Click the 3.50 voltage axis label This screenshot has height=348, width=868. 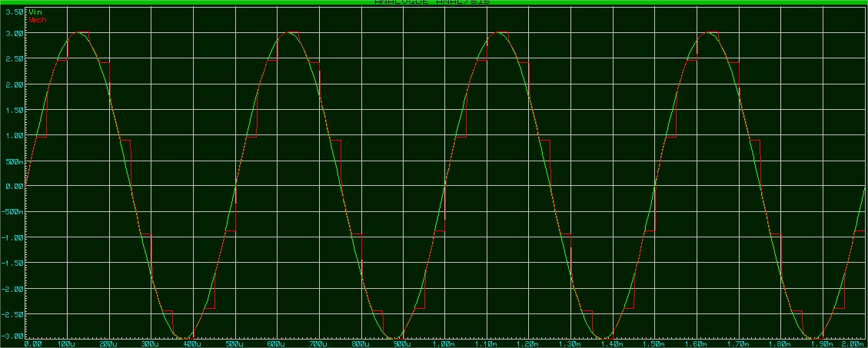pos(16,12)
